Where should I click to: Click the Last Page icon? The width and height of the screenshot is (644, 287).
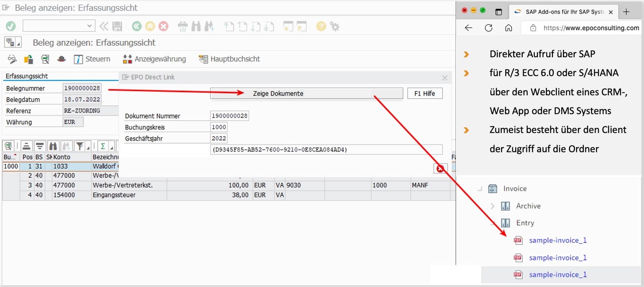click(269, 26)
